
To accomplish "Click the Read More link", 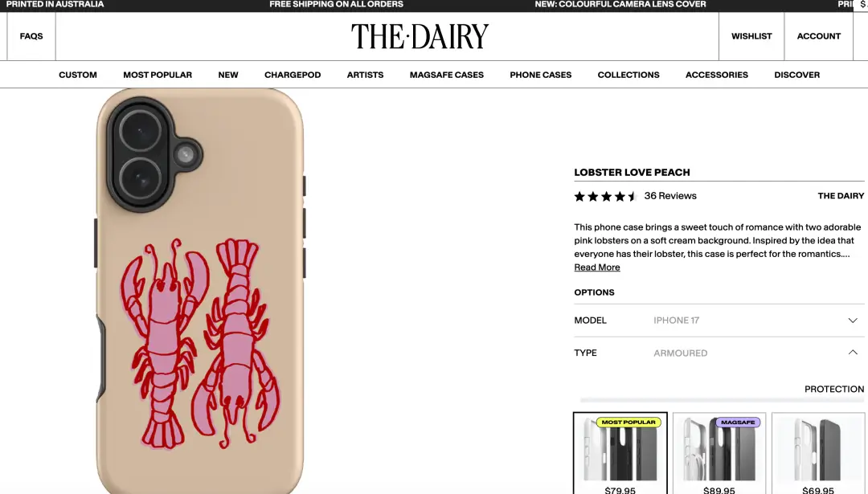I will point(596,267).
